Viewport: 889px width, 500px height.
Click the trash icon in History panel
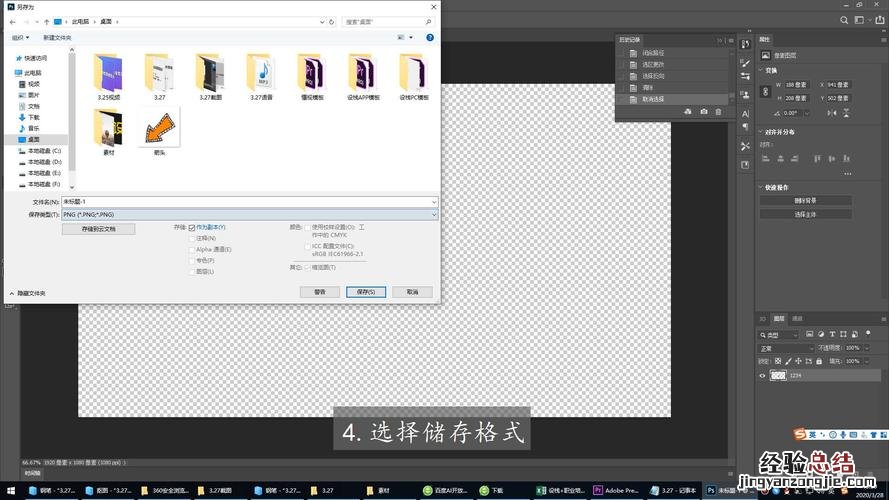point(718,111)
